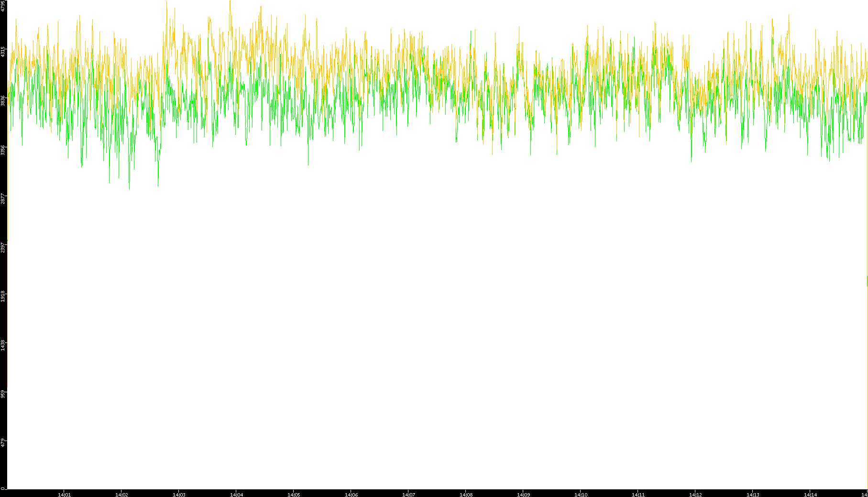868x497 pixels.
Task: Click the 479 y-axis value
Action: tap(3, 443)
